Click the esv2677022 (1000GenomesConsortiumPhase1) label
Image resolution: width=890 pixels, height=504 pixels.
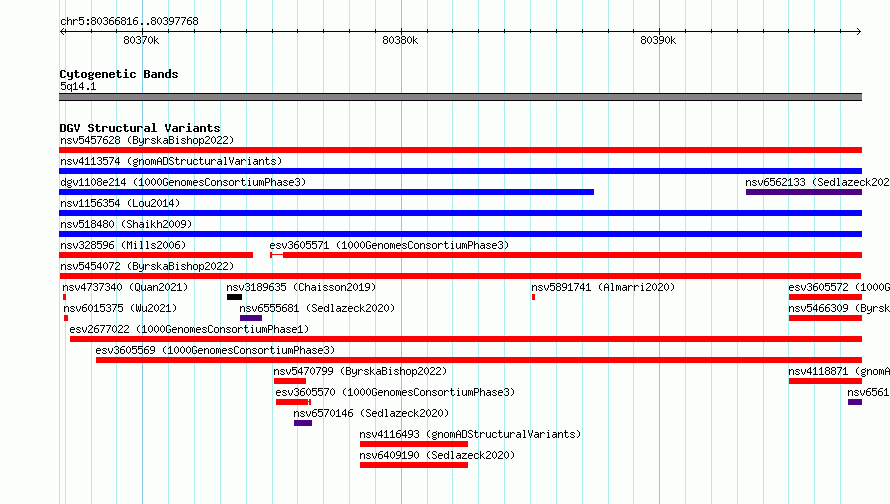pyautogui.click(x=189, y=329)
